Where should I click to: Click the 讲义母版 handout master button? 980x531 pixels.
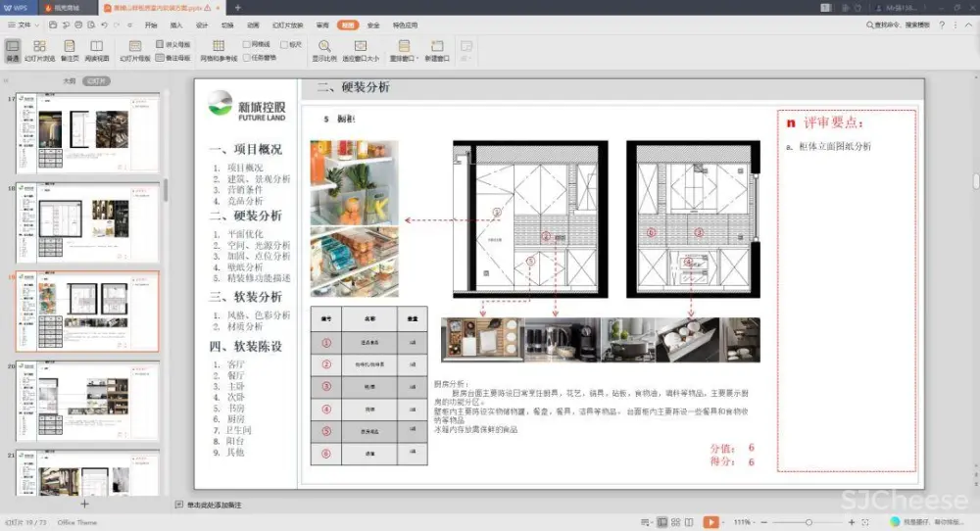[172, 45]
